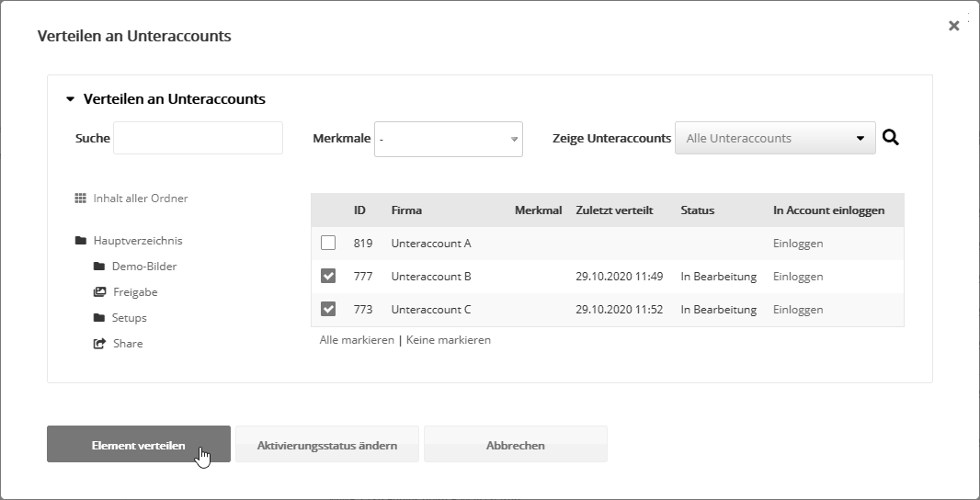Click the Demo-Bilder folder icon
Viewport: 980px width, 500px height.
click(x=99, y=267)
